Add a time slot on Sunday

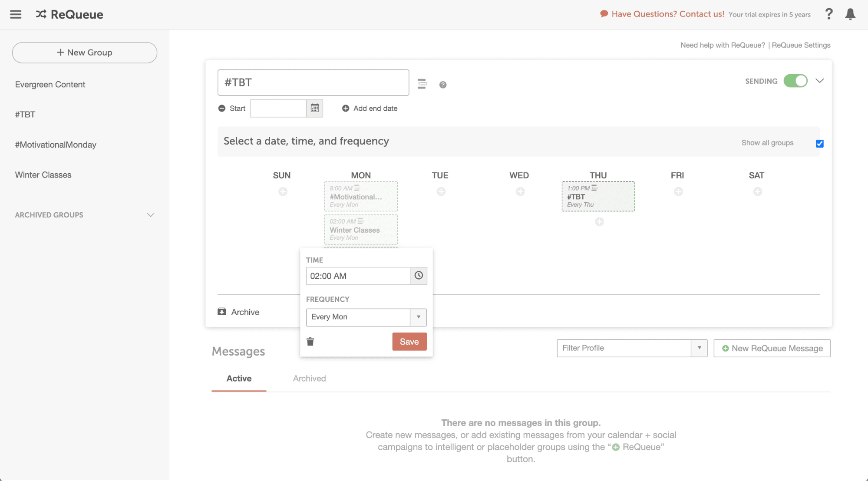click(283, 191)
